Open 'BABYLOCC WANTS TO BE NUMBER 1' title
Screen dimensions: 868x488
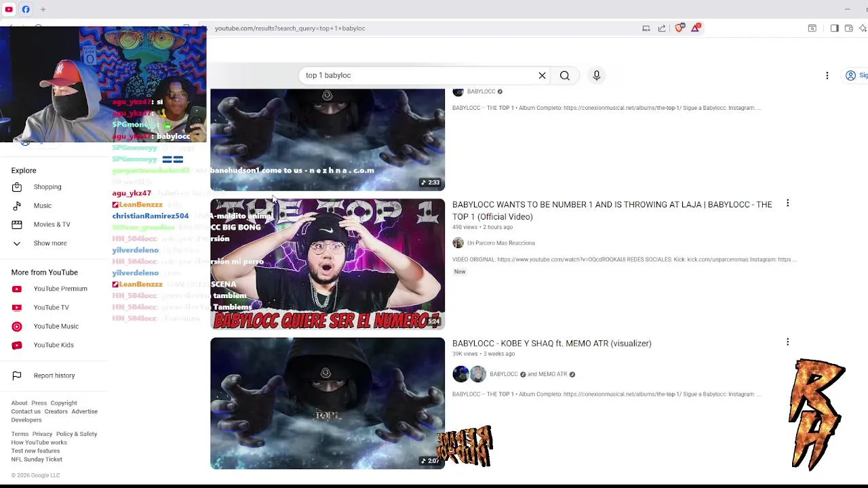coord(612,211)
